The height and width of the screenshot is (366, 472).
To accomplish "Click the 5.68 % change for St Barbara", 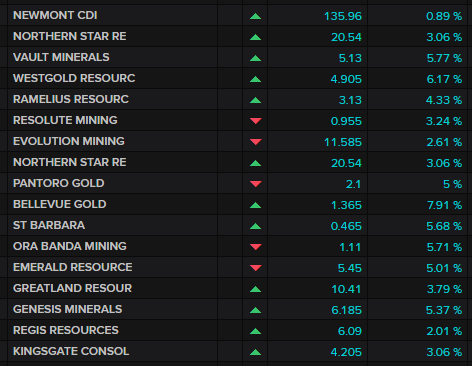I will pyautogui.click(x=444, y=226).
